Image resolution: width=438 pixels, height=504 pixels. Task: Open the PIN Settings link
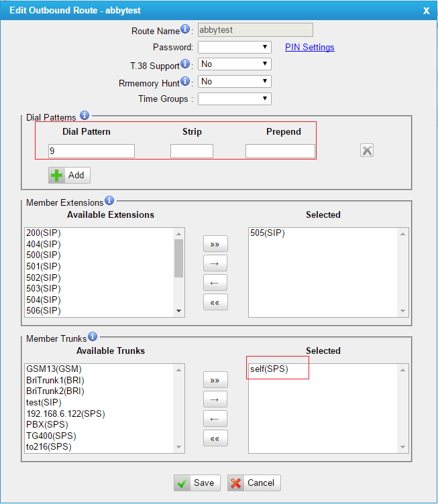pos(310,47)
